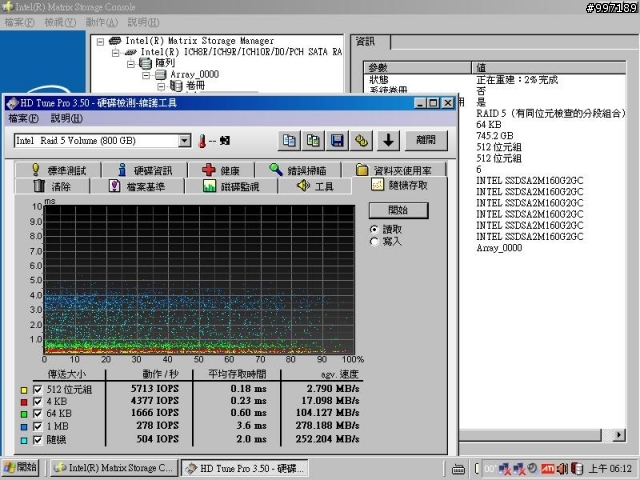
Task: Click the speaker volume tray icon
Action: click(562, 469)
